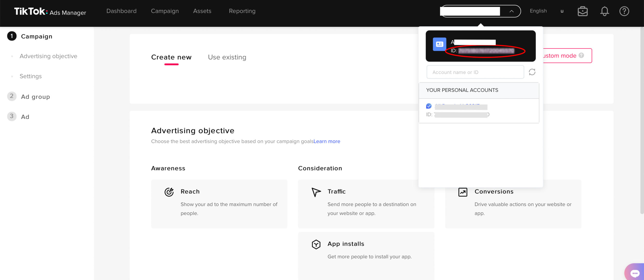Click the 'Awareness' section heading
644x280 pixels.
click(x=168, y=168)
